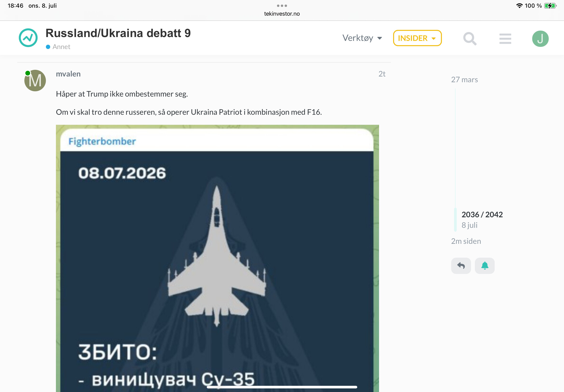Click the 2t post timestamp
The image size is (564, 392).
tap(382, 74)
